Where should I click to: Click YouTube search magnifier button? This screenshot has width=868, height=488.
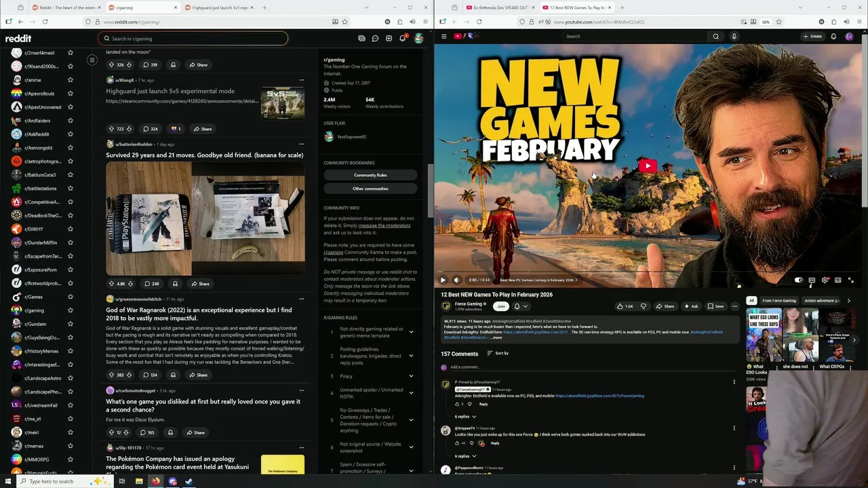point(715,37)
